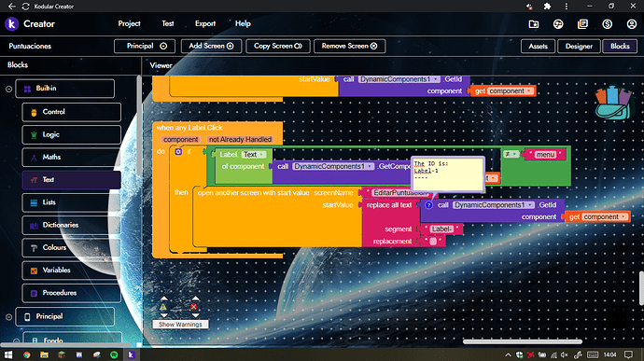The height and width of the screenshot is (361, 644).
Task: Click the viewer vertical scrollbar thumb
Action: pyautogui.click(x=641, y=288)
